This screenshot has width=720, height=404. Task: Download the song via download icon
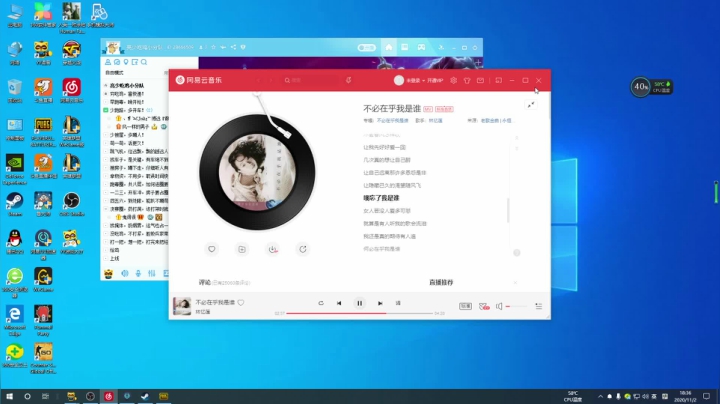pyautogui.click(x=273, y=249)
